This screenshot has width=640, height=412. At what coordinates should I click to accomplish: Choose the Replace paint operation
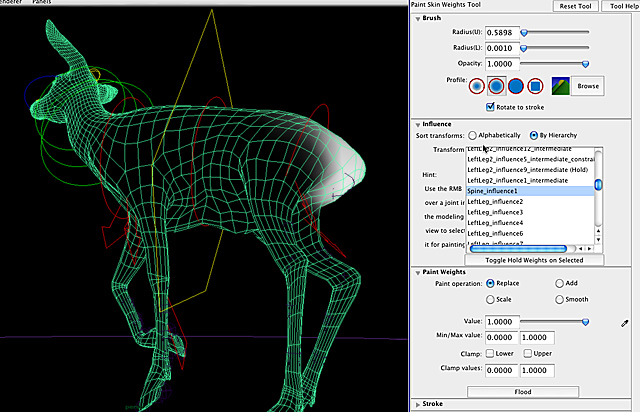(x=490, y=283)
